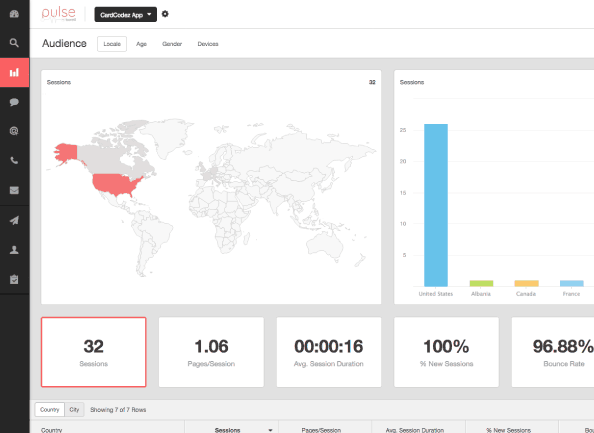Click the Audience page heading

(64, 44)
